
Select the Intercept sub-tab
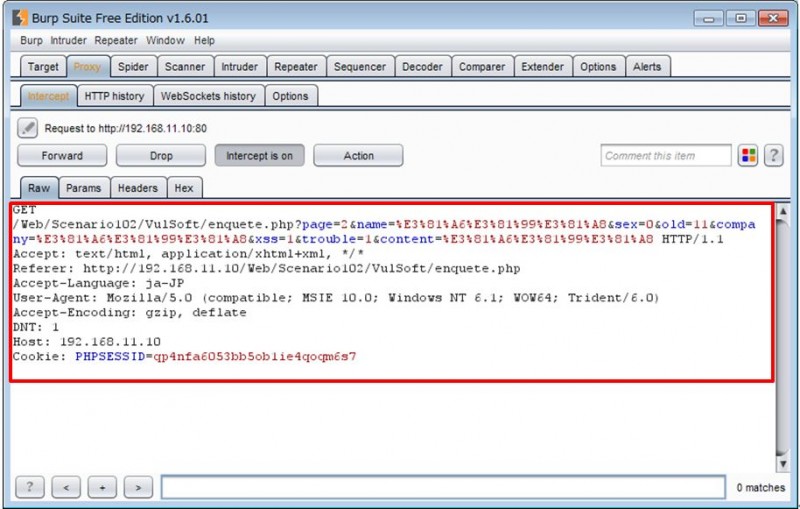click(x=48, y=96)
